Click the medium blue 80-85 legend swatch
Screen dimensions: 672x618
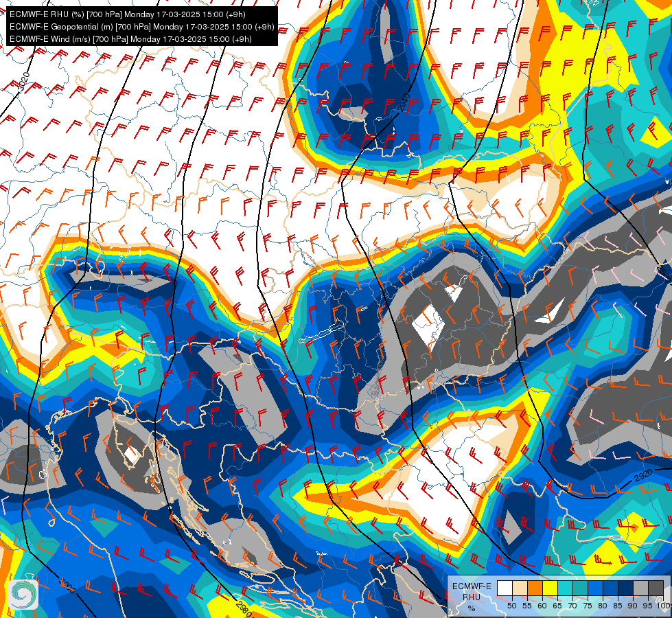(611, 588)
